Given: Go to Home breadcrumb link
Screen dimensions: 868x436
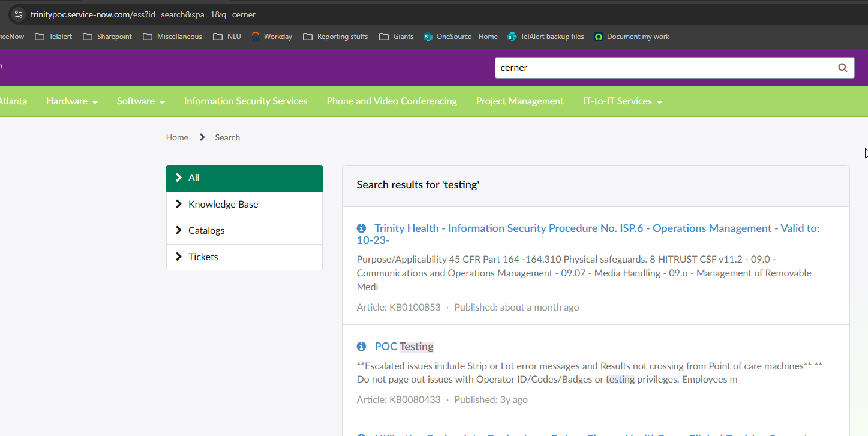Looking at the screenshot, I should tap(177, 137).
